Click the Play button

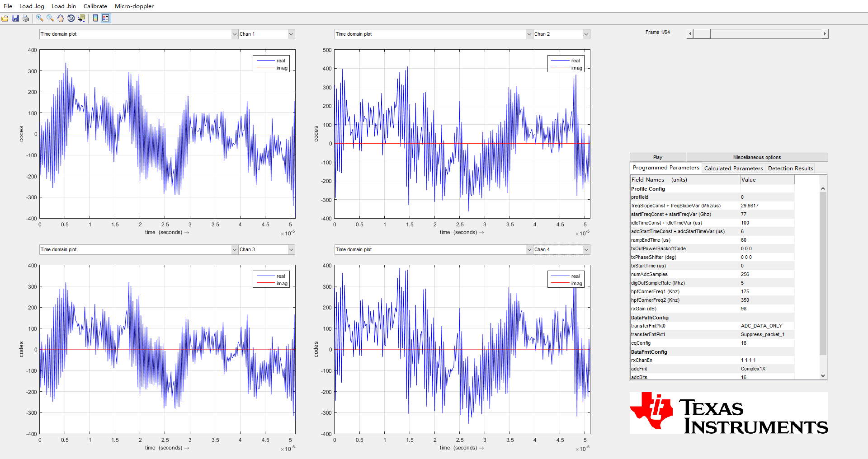pos(658,157)
